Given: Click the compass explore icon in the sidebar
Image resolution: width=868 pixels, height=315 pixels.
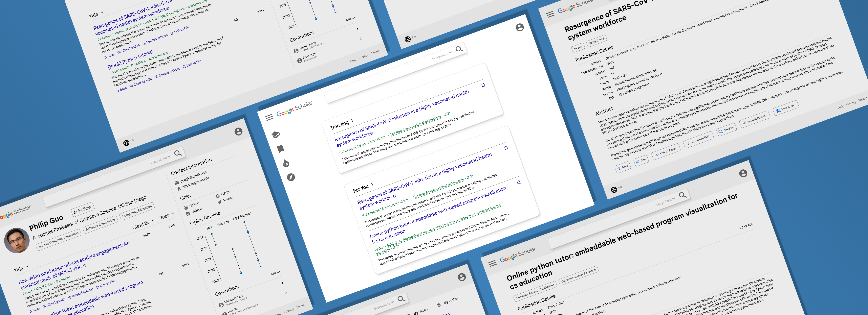Looking at the screenshot, I should pos(291,177).
